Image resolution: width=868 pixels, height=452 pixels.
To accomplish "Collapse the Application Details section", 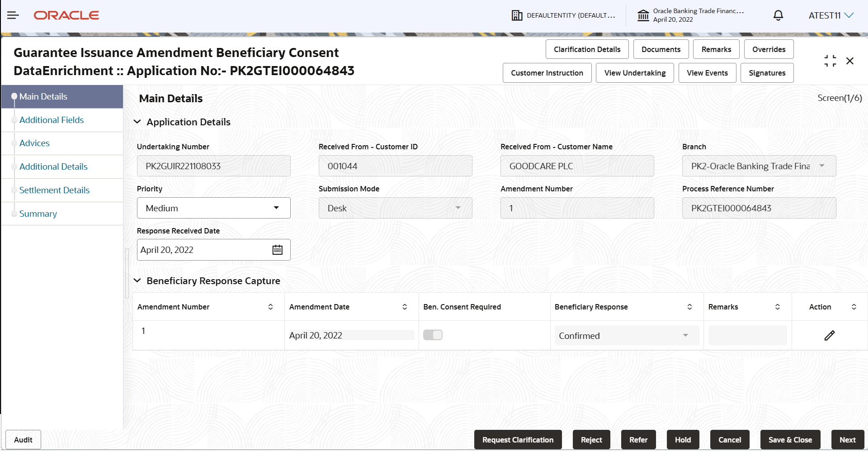I will [x=137, y=122].
